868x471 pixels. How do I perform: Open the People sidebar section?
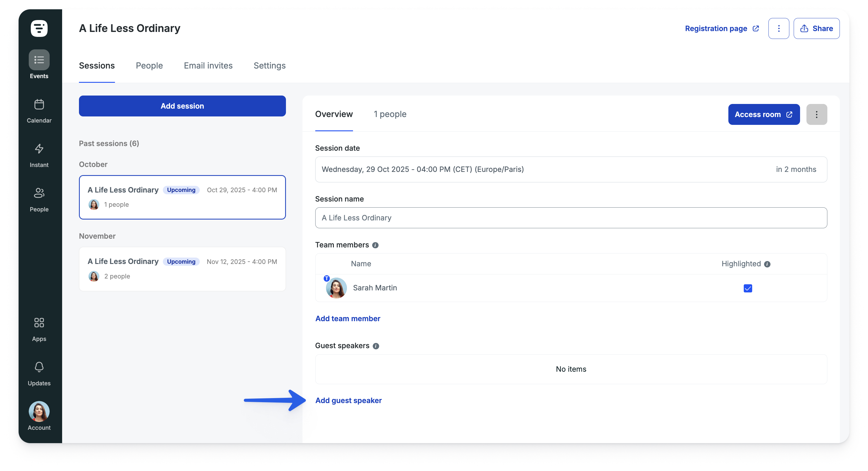click(x=39, y=193)
